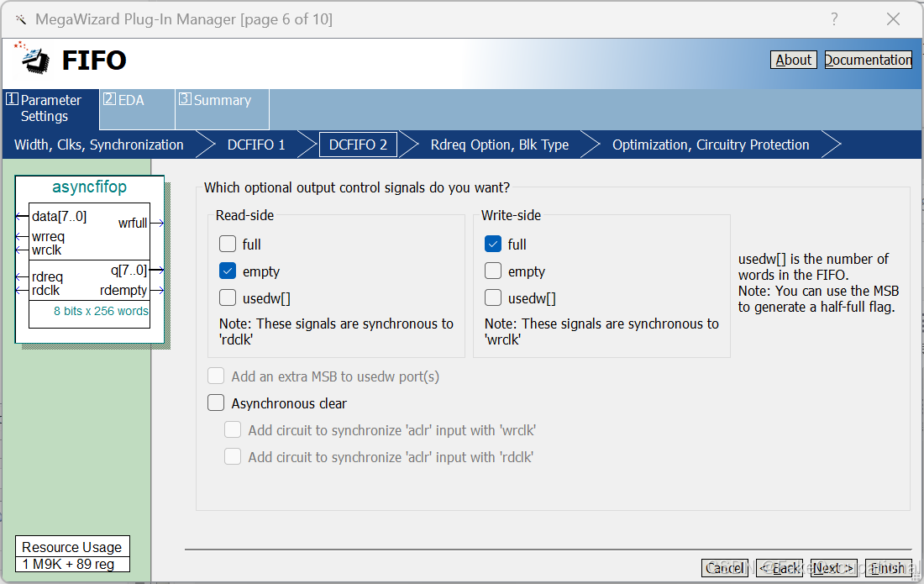Image resolution: width=924 pixels, height=584 pixels.
Task: Click the Back button
Action: point(780,568)
